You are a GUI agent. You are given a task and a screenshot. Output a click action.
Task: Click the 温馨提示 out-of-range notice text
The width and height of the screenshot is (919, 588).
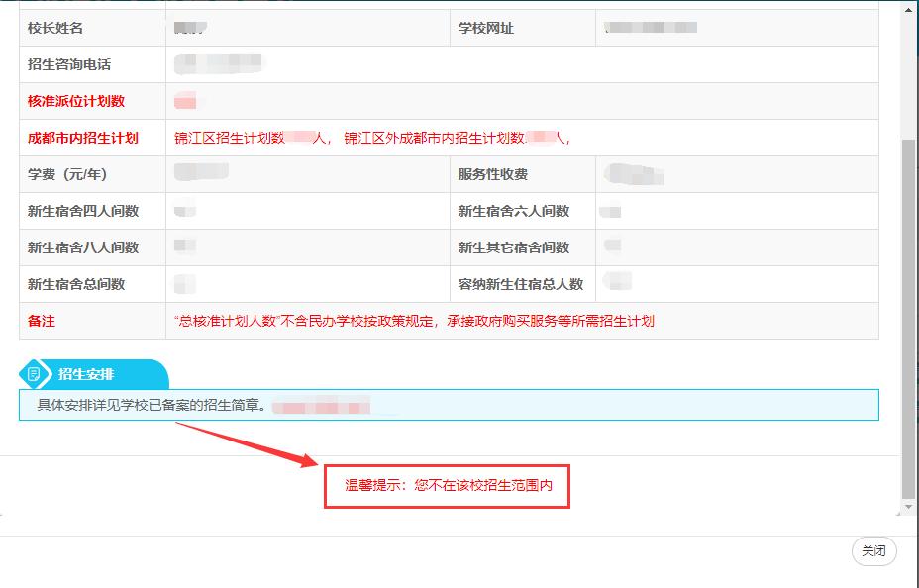449,485
